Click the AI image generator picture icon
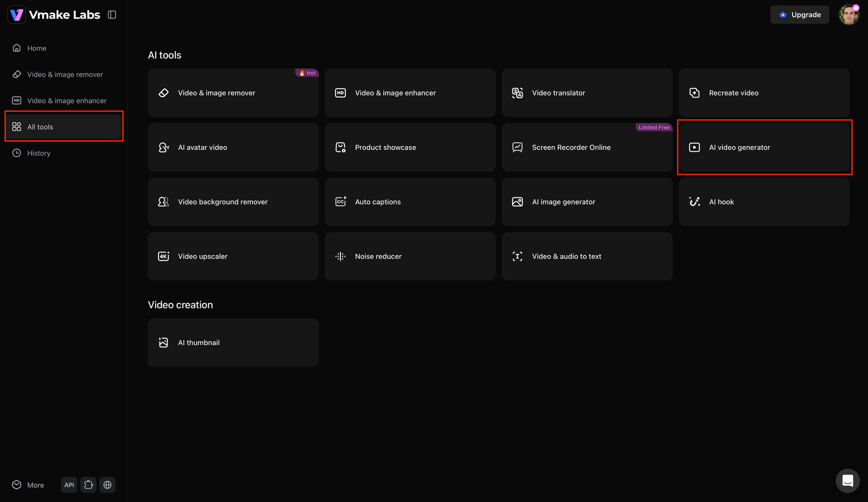The image size is (868, 502). [x=517, y=201]
